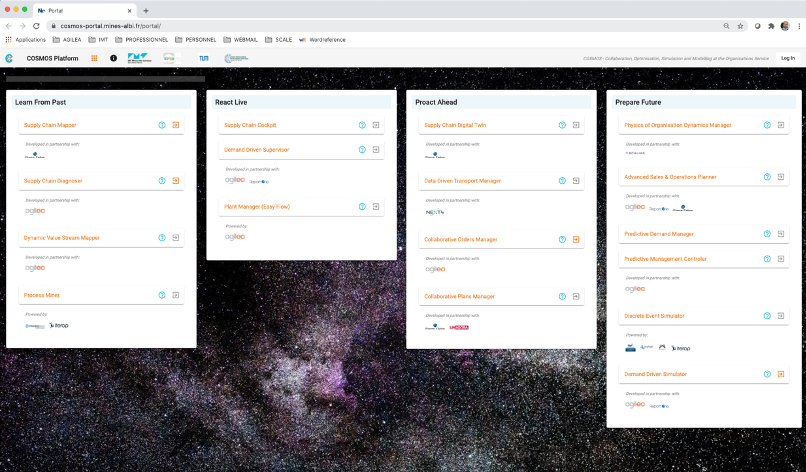Select the Portal browser tab
This screenshot has width=806, height=472.
coord(85,10)
